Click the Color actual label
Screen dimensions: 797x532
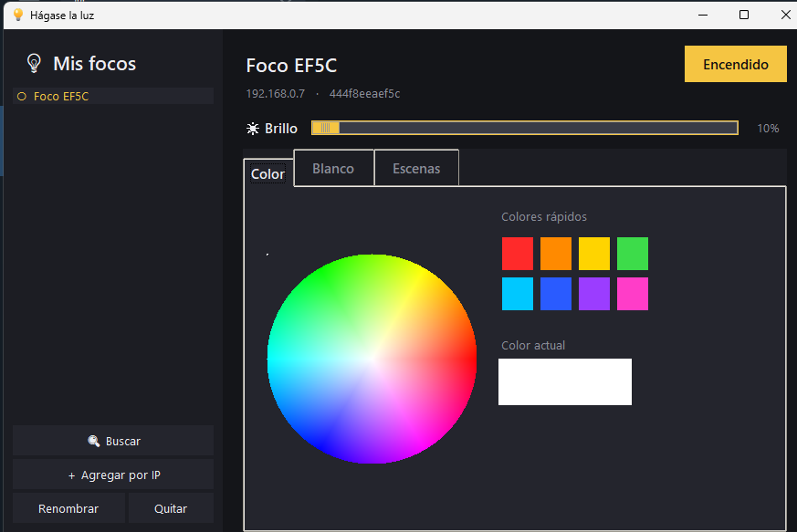click(533, 346)
